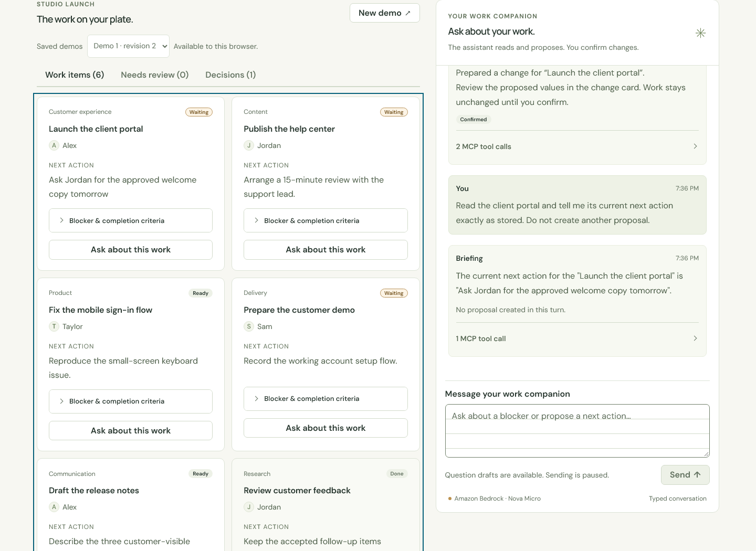Expand Blocker & completion criteria for Fix the mobile sign-in flow
Screen dimensions: 756x551
click(x=131, y=401)
